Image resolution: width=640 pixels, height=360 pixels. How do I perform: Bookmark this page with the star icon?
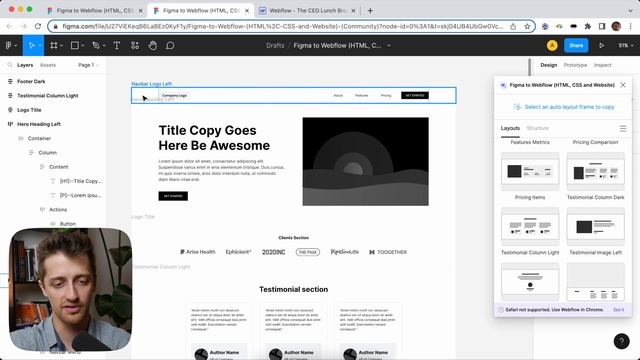[527, 26]
